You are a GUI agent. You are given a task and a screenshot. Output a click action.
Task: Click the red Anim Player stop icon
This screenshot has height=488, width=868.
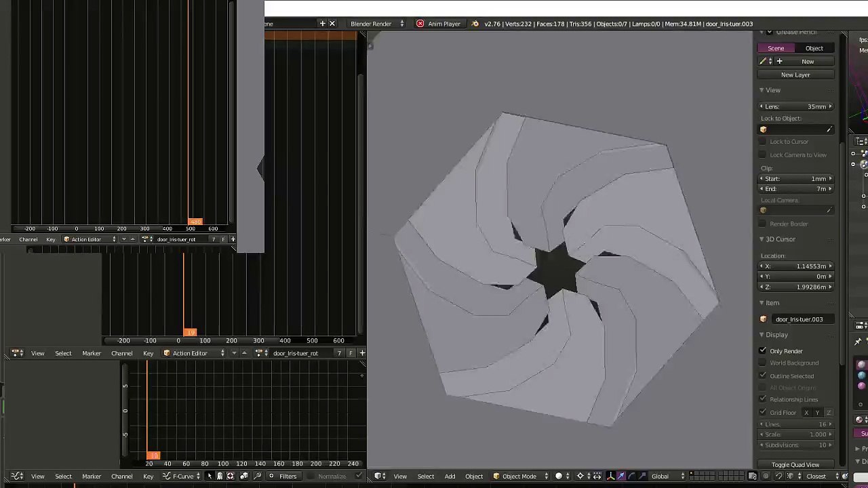point(420,24)
